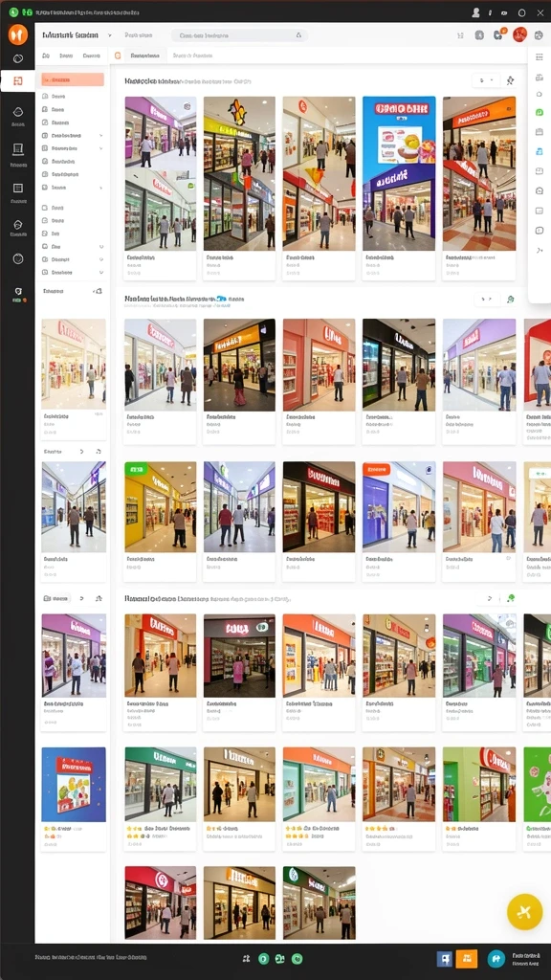Select the highlighted white sidebar icon below the logo

pyautogui.click(x=17, y=80)
